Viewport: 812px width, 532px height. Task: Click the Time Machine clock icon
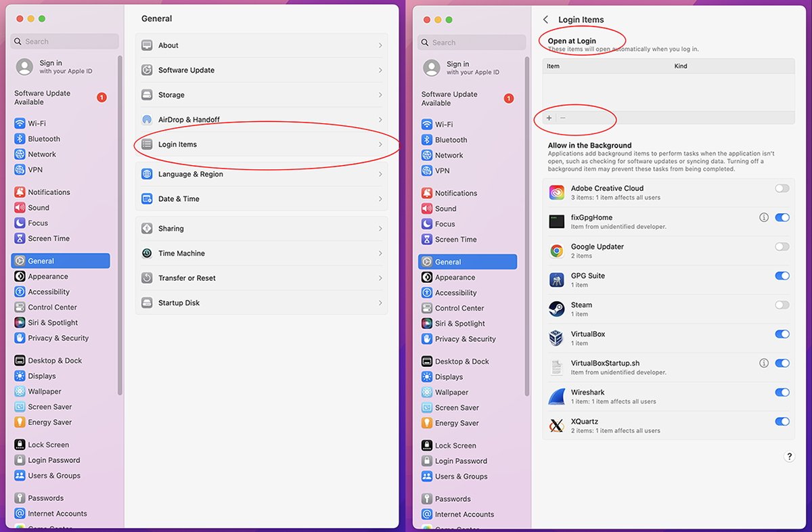pyautogui.click(x=147, y=253)
